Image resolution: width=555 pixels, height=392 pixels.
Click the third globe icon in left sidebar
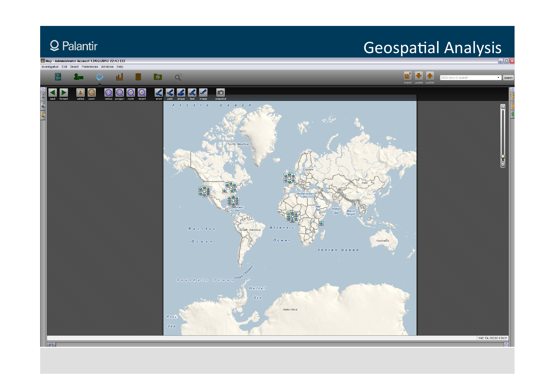43,115
